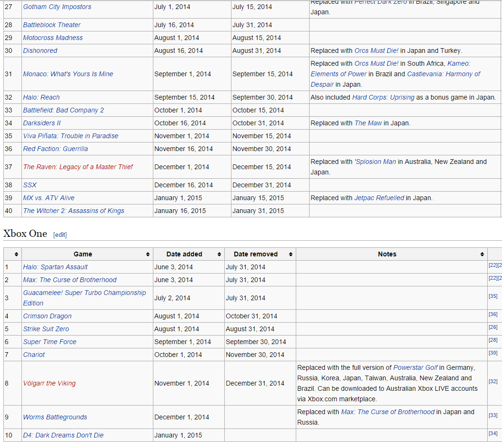502x448 pixels.
Task: Open reference [36] for Crimson Dragon row
Action: (493, 315)
